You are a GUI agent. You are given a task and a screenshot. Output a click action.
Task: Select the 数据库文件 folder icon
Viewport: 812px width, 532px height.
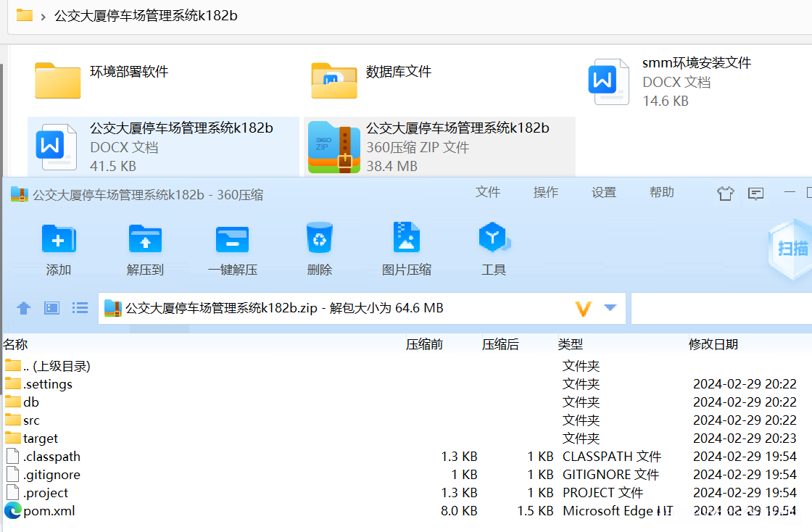point(334,80)
